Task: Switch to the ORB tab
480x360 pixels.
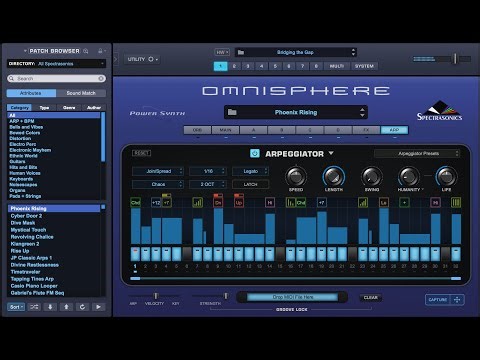Action: pos(197,130)
